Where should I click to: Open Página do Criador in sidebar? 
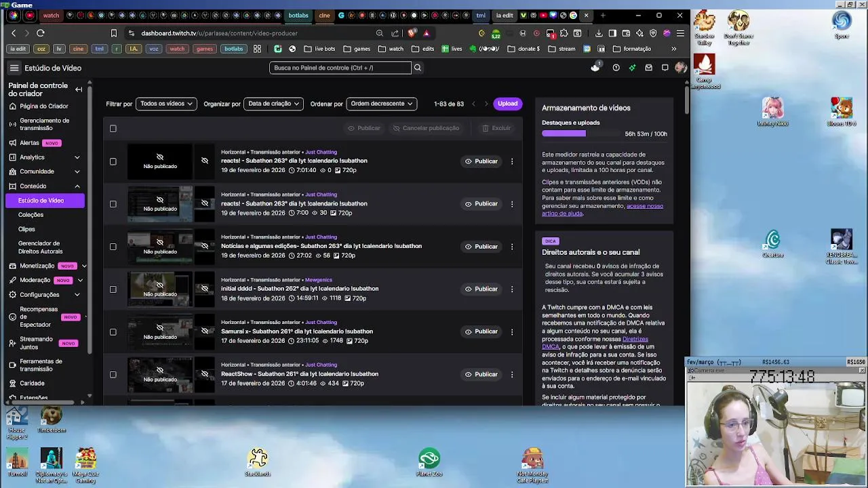pyautogui.click(x=43, y=106)
